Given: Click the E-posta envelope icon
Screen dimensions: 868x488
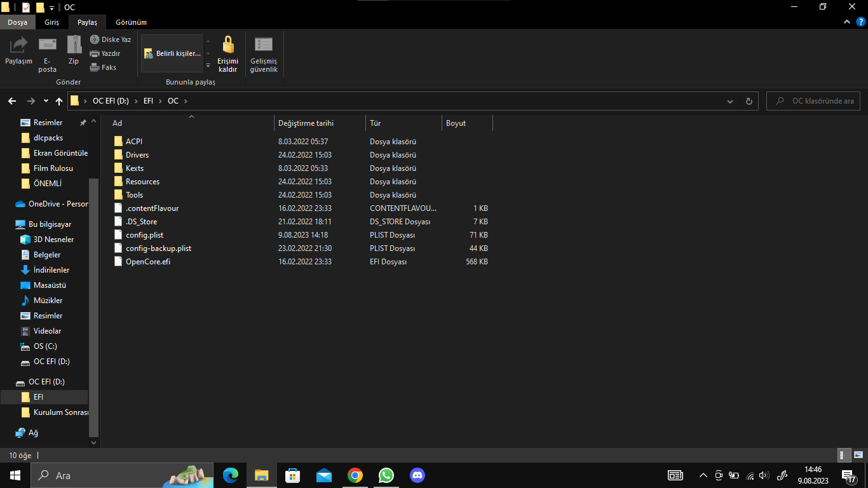Looking at the screenshot, I should pos(48,45).
